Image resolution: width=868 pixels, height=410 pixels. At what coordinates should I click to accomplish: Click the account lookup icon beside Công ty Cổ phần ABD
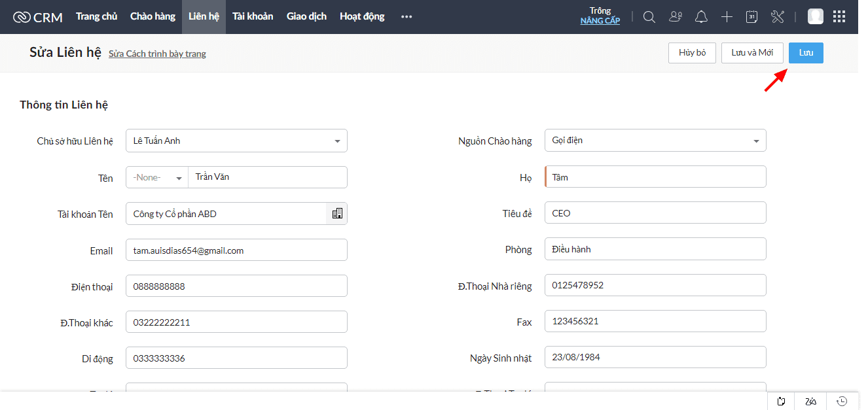point(337,214)
